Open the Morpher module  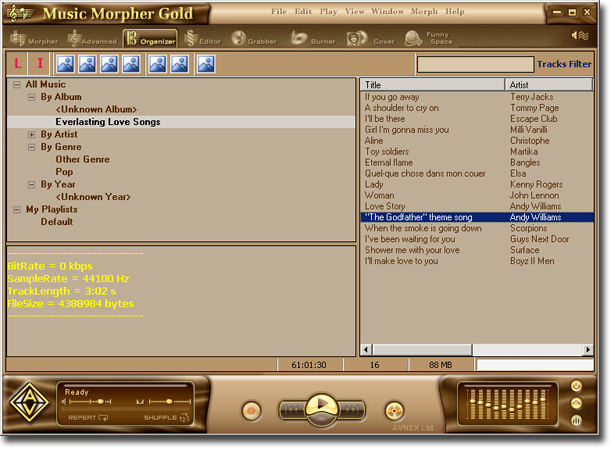35,40
